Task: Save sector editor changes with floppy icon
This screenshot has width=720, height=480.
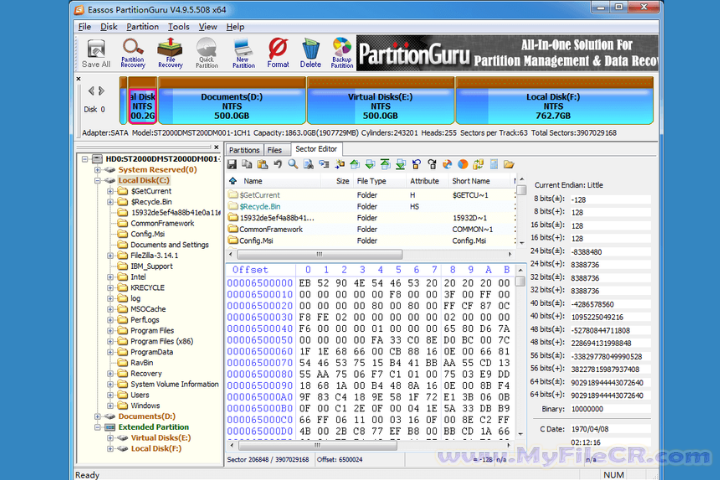Action: click(232, 164)
